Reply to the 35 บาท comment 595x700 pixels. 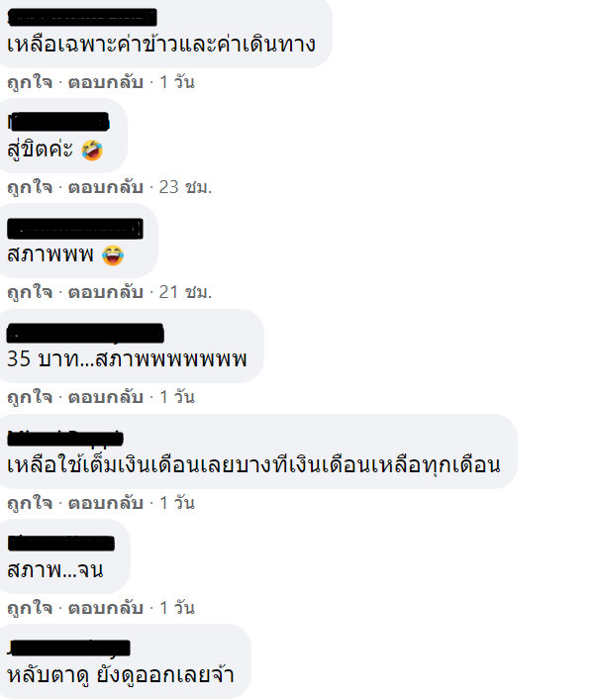coord(105,397)
